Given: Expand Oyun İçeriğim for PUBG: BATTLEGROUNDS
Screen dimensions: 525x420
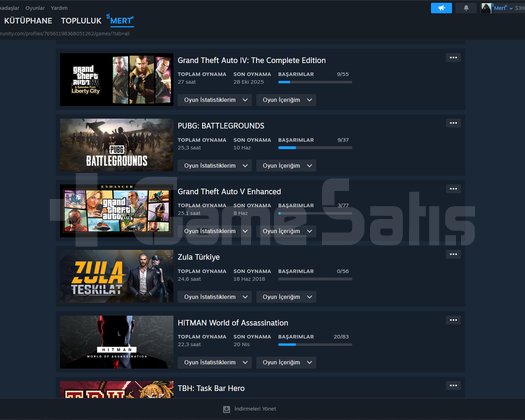Looking at the screenshot, I should 286,165.
